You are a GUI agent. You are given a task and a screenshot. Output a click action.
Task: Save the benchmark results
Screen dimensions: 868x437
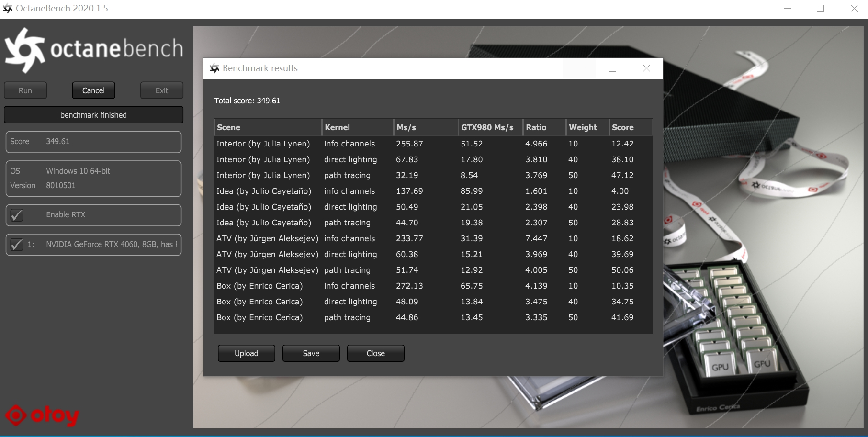click(x=311, y=353)
